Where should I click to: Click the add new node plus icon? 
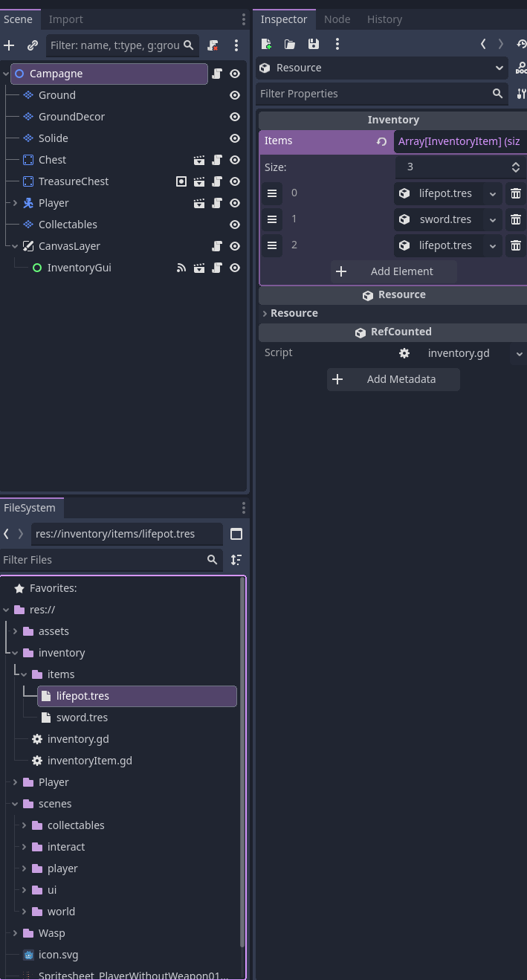pos(9,45)
